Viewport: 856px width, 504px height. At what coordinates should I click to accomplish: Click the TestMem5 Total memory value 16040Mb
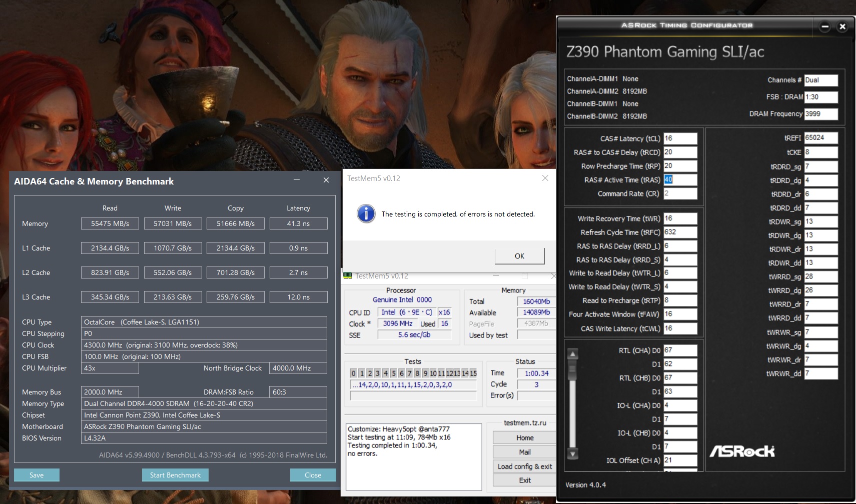(536, 301)
